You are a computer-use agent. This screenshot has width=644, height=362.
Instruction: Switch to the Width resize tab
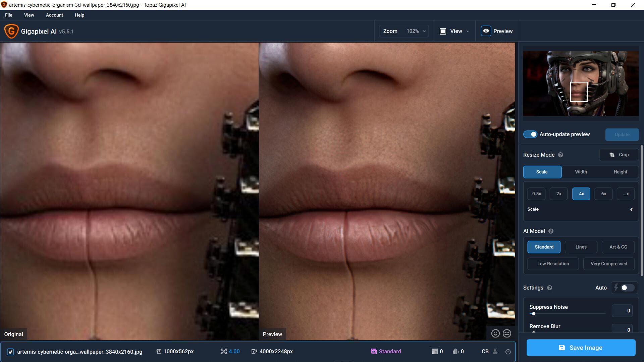(x=581, y=172)
